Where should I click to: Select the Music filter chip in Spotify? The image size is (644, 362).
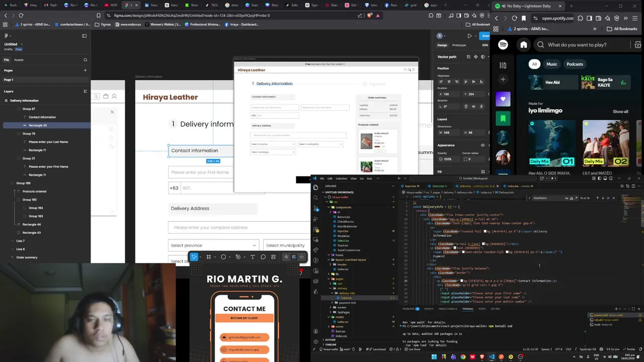coord(552,64)
